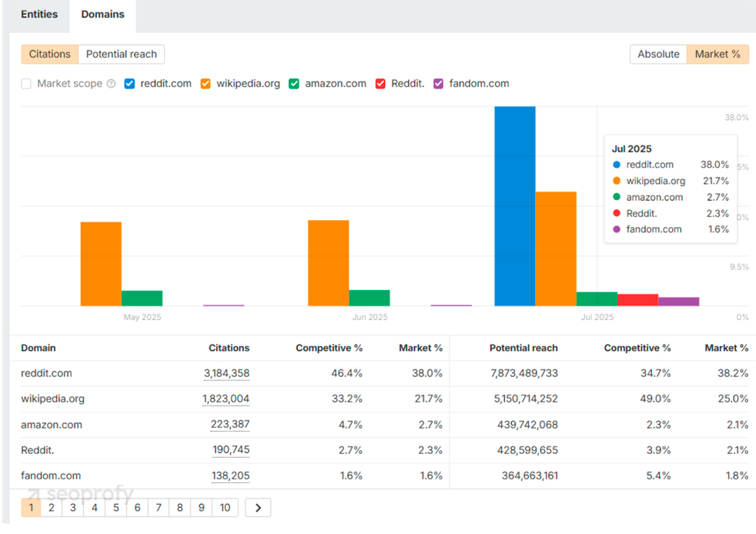The height and width of the screenshot is (534, 756).
Task: Click the green amazon.com bar for May 2025
Action: (142, 299)
